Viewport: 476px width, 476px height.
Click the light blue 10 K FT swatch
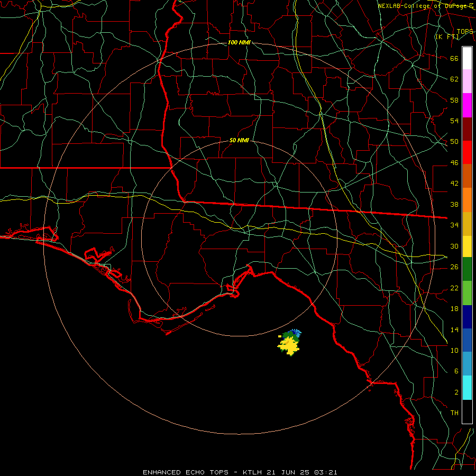[x=467, y=364]
